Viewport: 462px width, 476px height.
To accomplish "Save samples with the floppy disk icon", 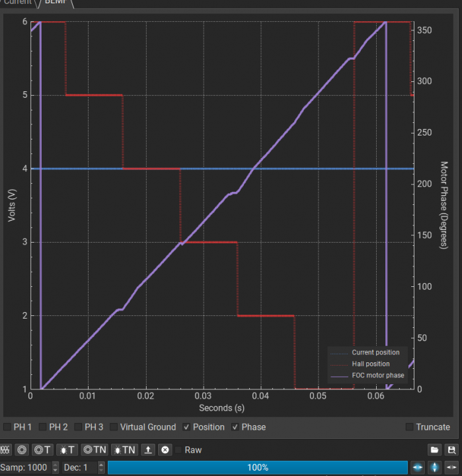I will pos(451,450).
